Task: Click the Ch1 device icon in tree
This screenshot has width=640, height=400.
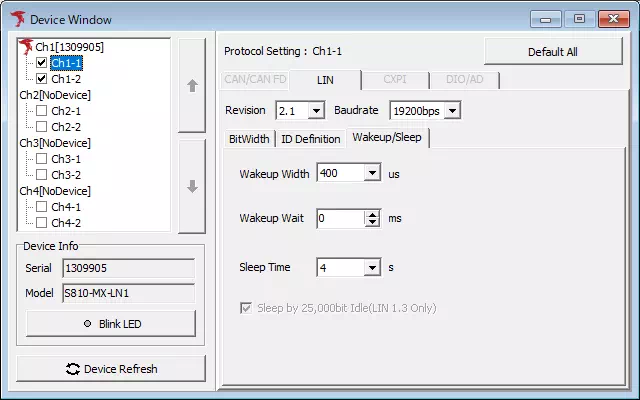Action: (27, 47)
